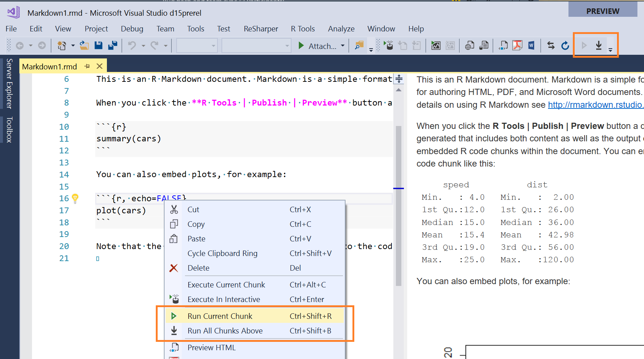Click the PREVIEW button at top right
Screen dimensions: 644x359
[x=602, y=11]
